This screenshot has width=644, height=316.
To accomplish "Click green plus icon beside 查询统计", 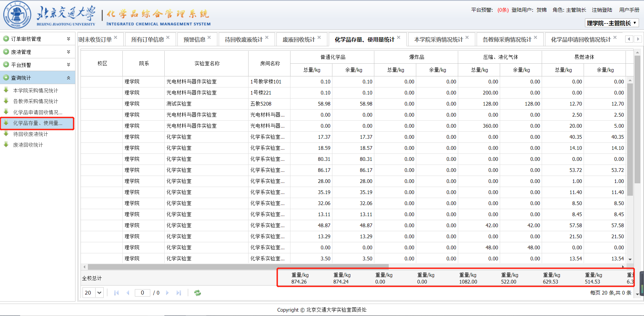I will click(x=6, y=78).
